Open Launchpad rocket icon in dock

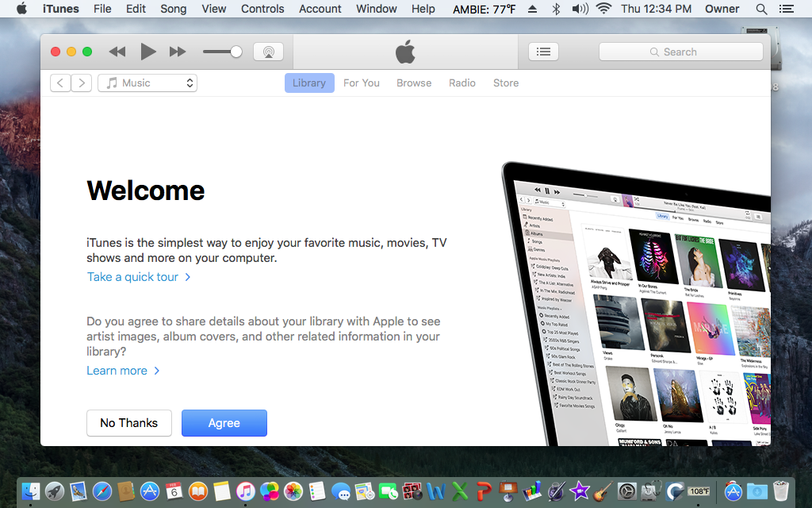[55, 491]
